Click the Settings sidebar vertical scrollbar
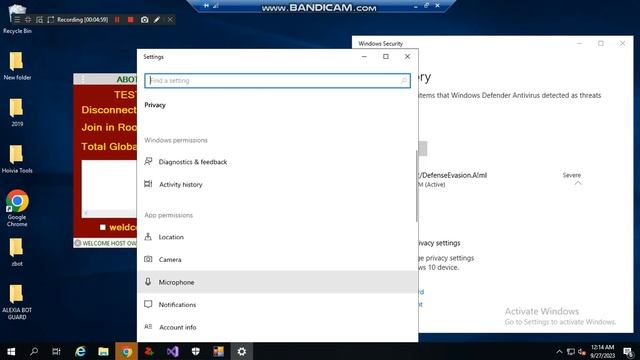The height and width of the screenshot is (360, 640). click(x=417, y=186)
